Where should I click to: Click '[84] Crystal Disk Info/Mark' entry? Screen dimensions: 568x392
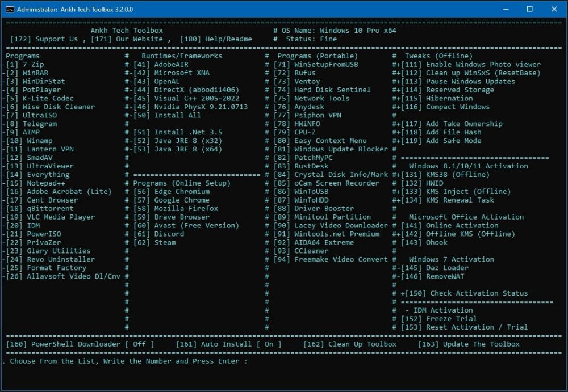coord(331,175)
